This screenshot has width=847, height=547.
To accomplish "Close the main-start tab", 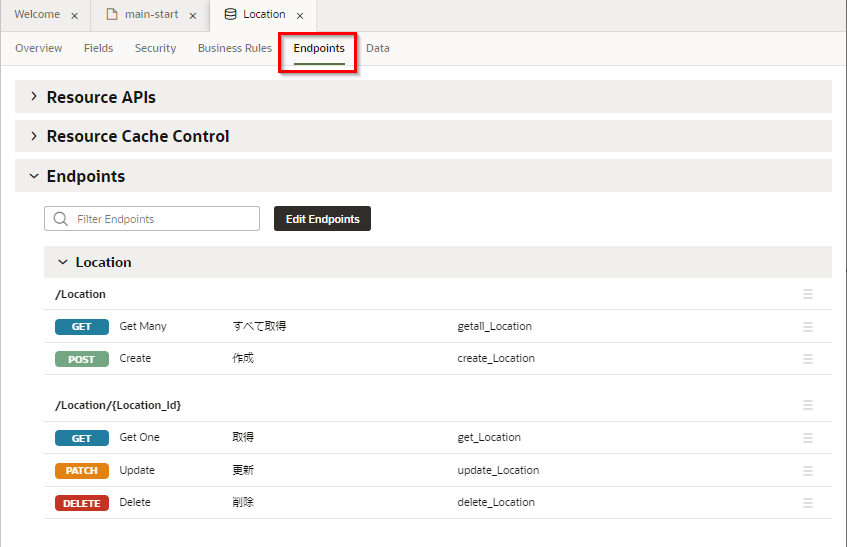I will click(193, 16).
